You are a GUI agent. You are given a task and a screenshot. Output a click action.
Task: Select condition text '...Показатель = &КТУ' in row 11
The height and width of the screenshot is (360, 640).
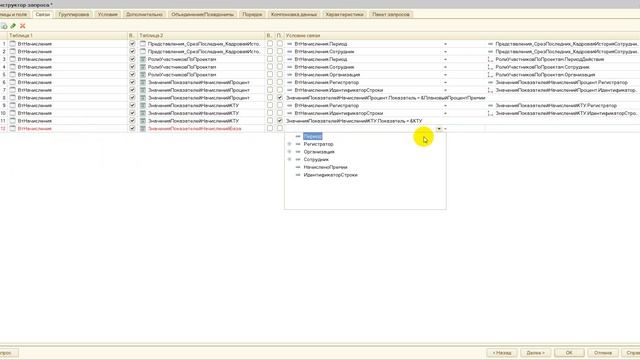354,121
